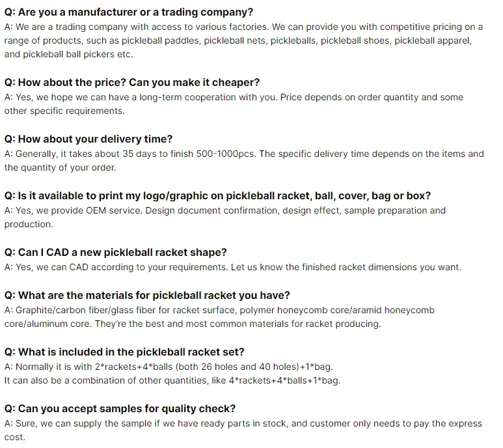Click the line 'other specific requirements.'
The image size is (503, 448).
pos(64,111)
